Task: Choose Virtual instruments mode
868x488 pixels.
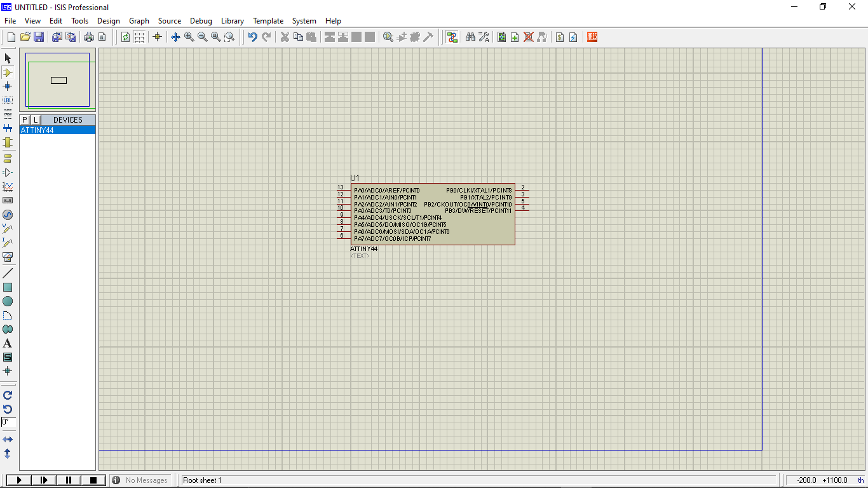Action: pyautogui.click(x=8, y=257)
